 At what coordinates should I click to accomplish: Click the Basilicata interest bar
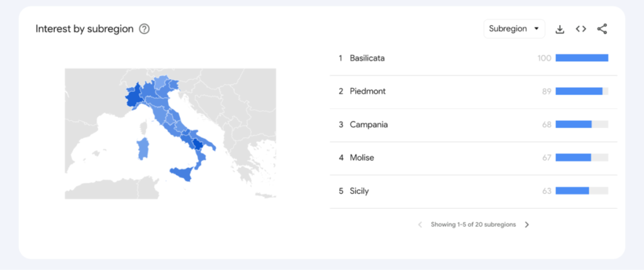click(582, 59)
